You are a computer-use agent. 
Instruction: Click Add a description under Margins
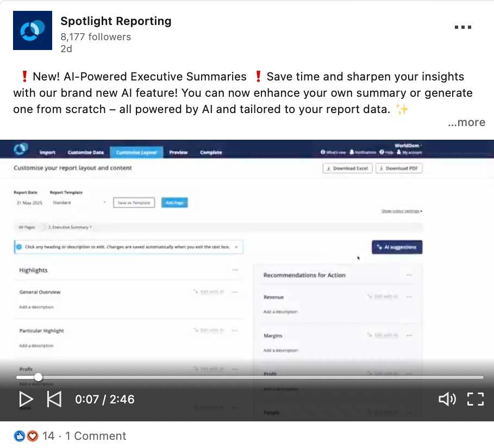280,351
